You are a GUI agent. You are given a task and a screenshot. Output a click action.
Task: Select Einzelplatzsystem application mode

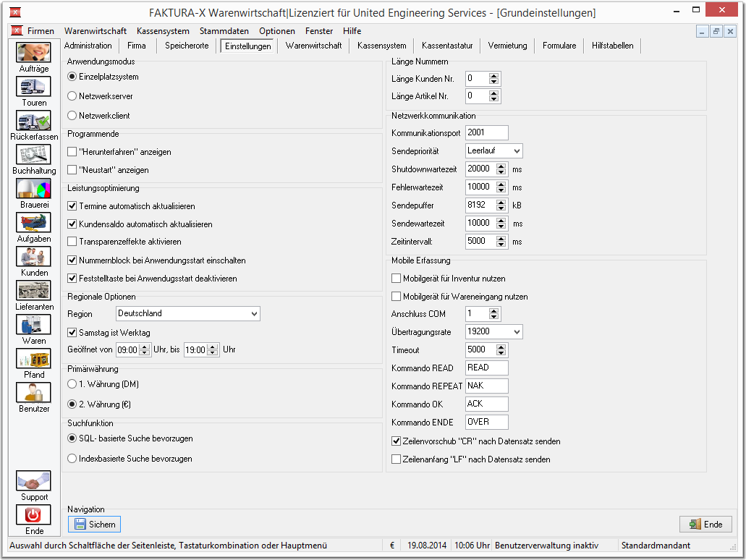point(72,77)
